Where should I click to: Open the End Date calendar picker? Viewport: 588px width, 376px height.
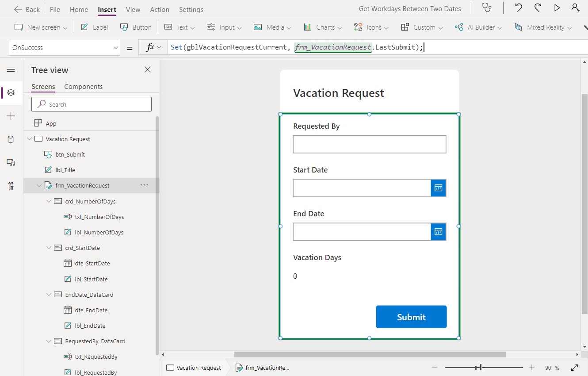[x=438, y=231]
